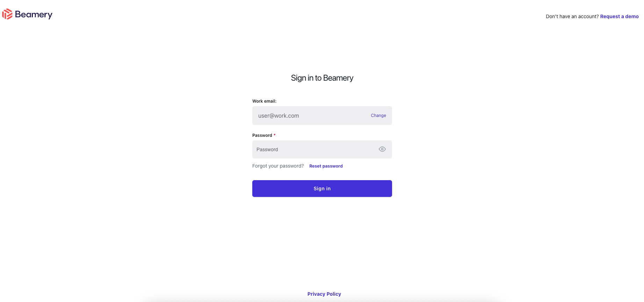
Task: Reveal typed password using eye toggle
Action: coord(382,149)
